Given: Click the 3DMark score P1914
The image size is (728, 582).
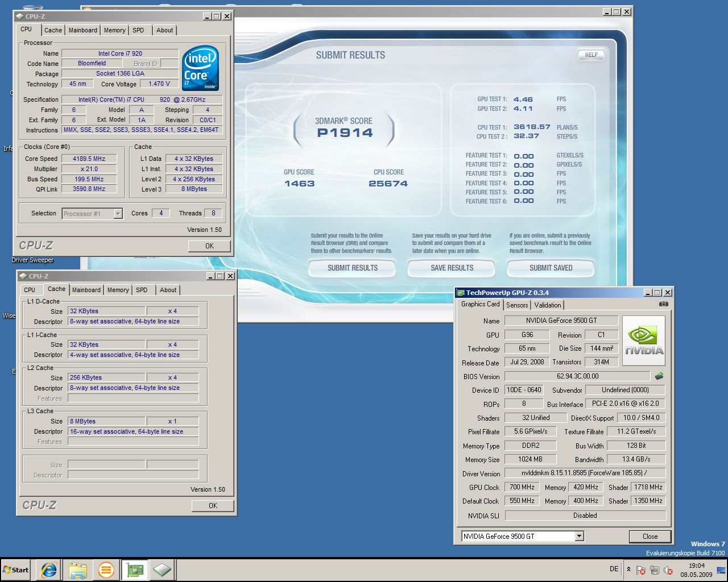Looking at the screenshot, I should tap(345, 133).
